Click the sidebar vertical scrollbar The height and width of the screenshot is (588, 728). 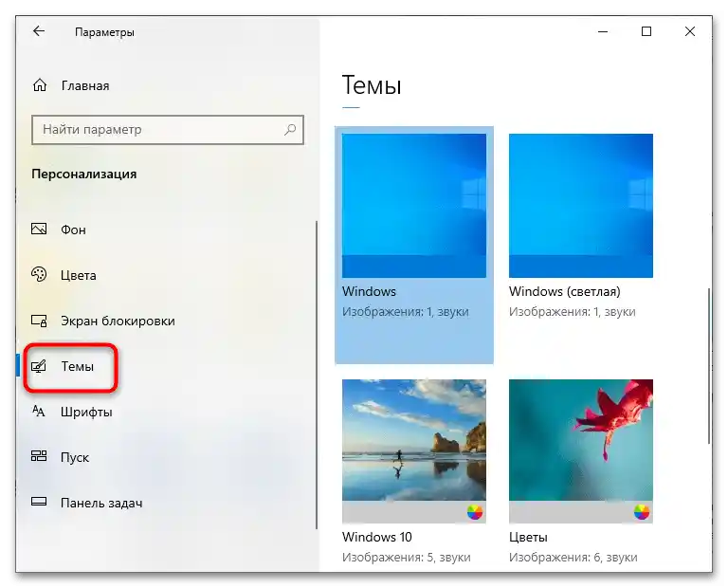click(x=317, y=375)
